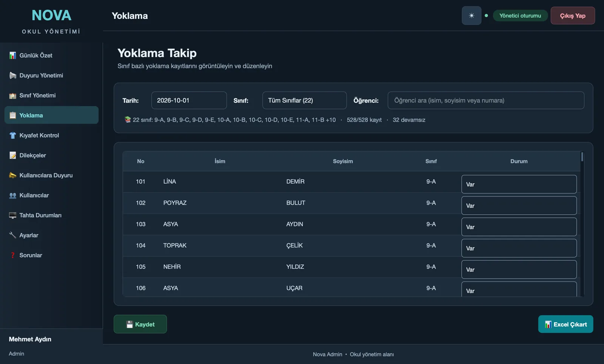The width and height of the screenshot is (604, 364).
Task: Click the Kıyafet Kontrol shirt icon
Action: [13, 135]
